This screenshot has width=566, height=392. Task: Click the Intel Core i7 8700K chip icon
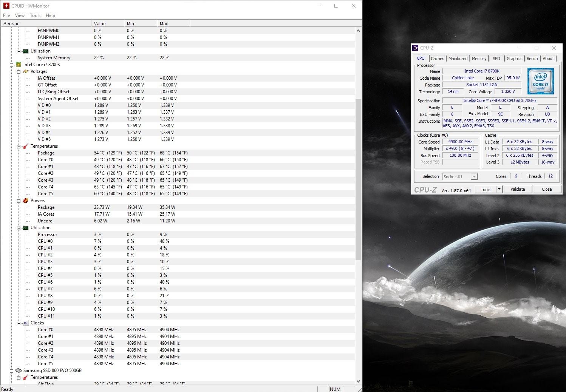(19, 65)
